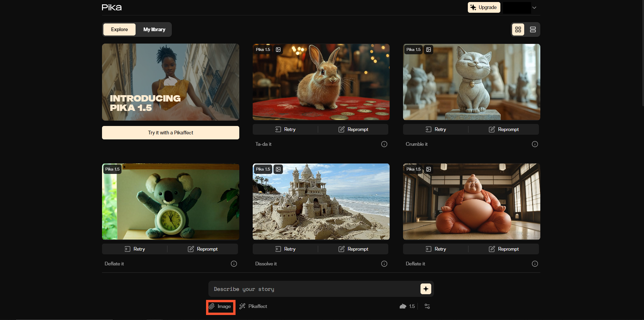Show info for the Crumble it video
Screen dimensions: 644x320
pos(535,144)
